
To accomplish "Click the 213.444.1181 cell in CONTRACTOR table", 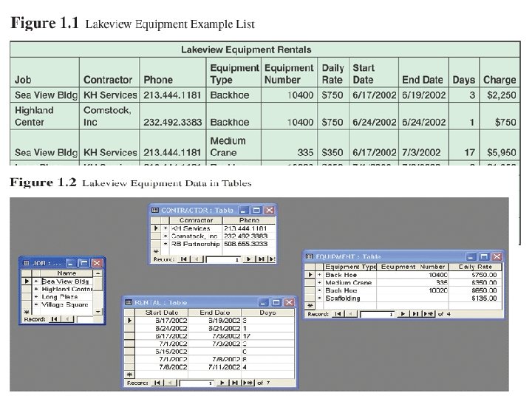I will (249, 228).
